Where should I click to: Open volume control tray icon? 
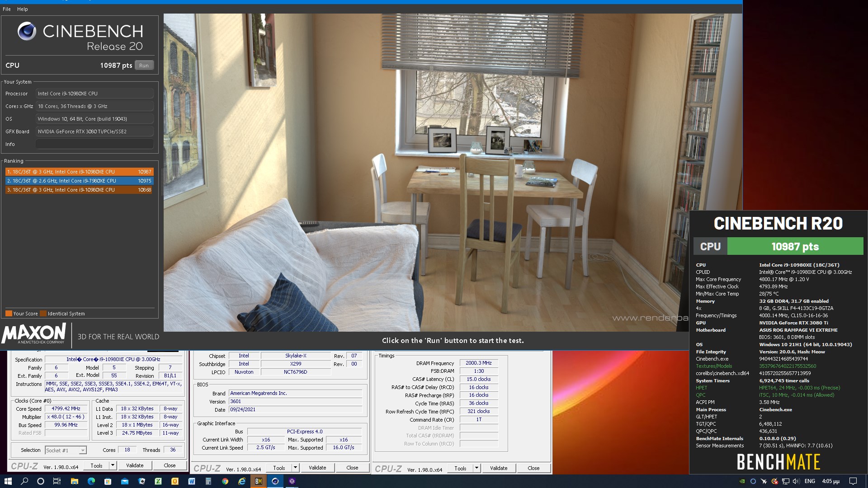point(796,481)
